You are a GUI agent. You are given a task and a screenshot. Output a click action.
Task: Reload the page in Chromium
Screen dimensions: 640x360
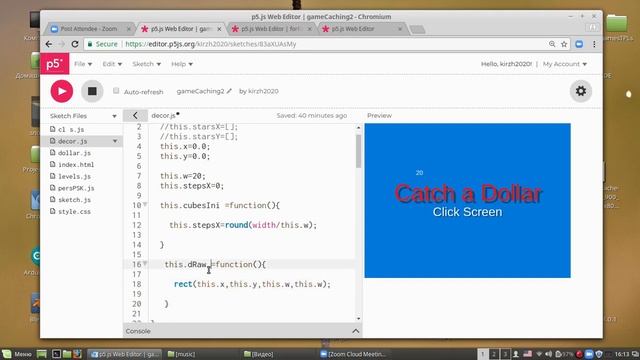tap(75, 44)
